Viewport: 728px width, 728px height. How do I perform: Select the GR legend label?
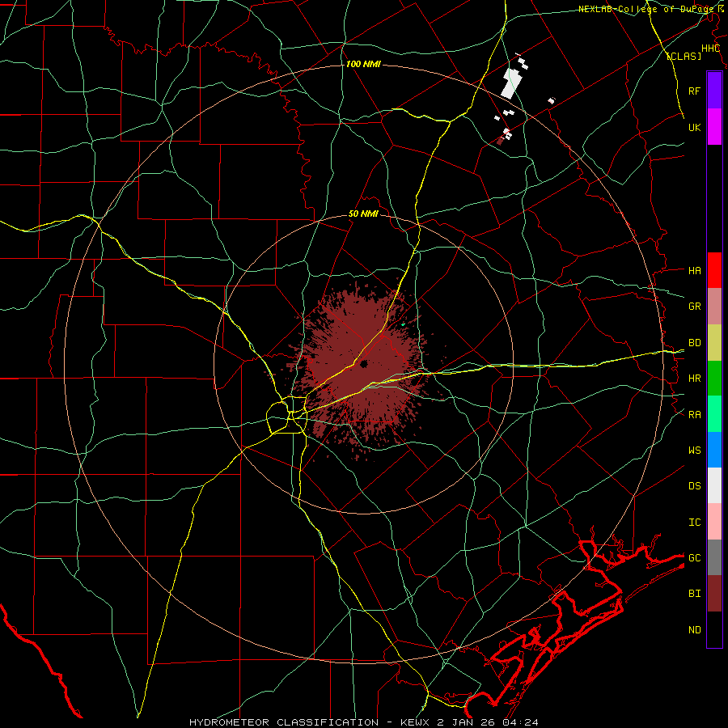(694, 307)
